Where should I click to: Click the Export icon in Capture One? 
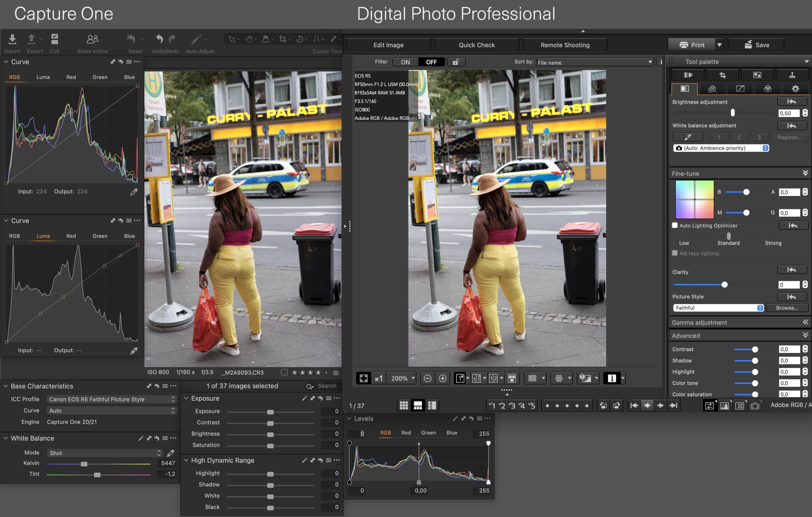[31, 39]
